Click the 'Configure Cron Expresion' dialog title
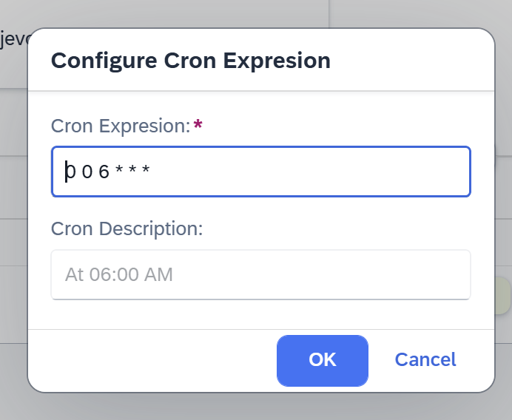 [190, 61]
